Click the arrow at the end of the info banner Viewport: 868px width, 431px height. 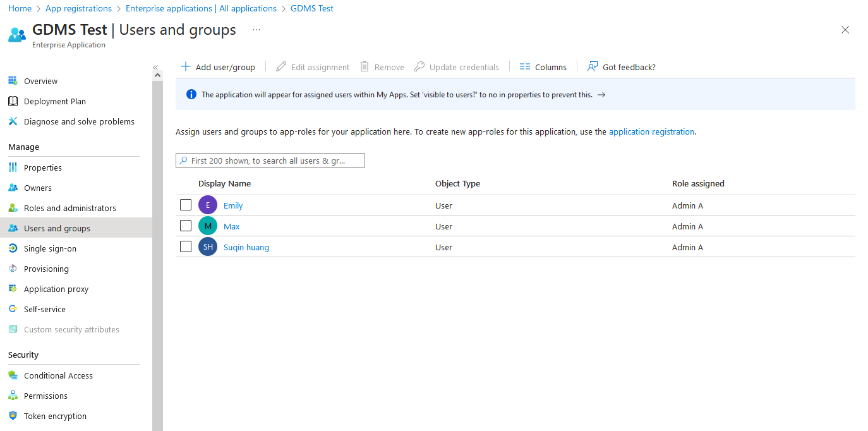(x=601, y=95)
